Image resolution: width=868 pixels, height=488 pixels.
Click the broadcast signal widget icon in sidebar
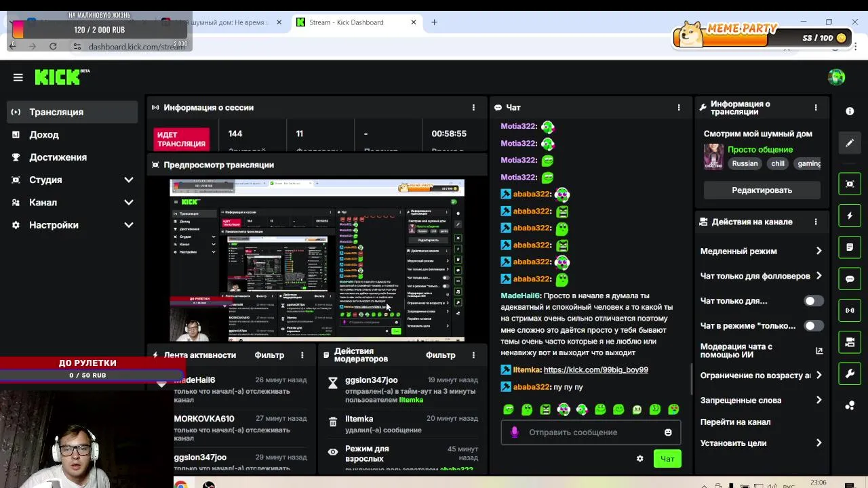(x=850, y=310)
